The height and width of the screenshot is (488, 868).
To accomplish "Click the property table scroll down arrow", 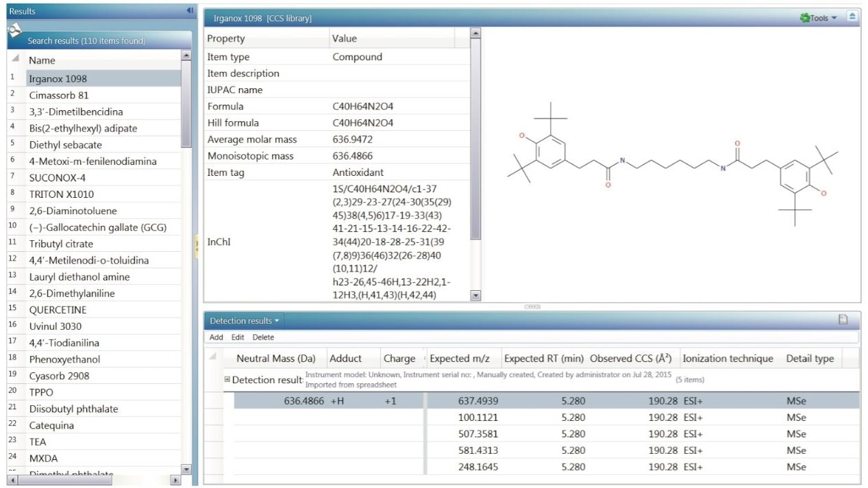I will tap(476, 295).
